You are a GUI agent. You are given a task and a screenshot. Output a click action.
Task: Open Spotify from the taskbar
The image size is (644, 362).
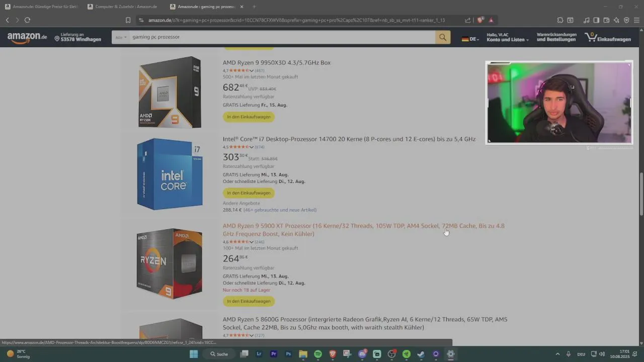pyautogui.click(x=318, y=354)
